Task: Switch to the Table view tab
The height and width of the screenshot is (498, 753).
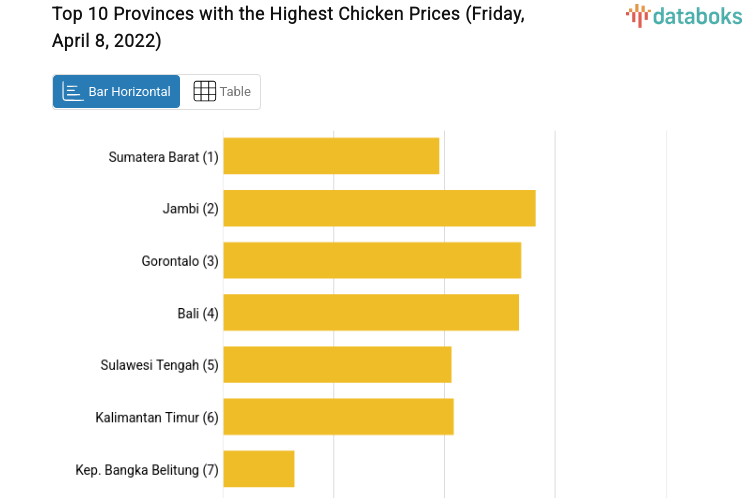Action: tap(221, 92)
